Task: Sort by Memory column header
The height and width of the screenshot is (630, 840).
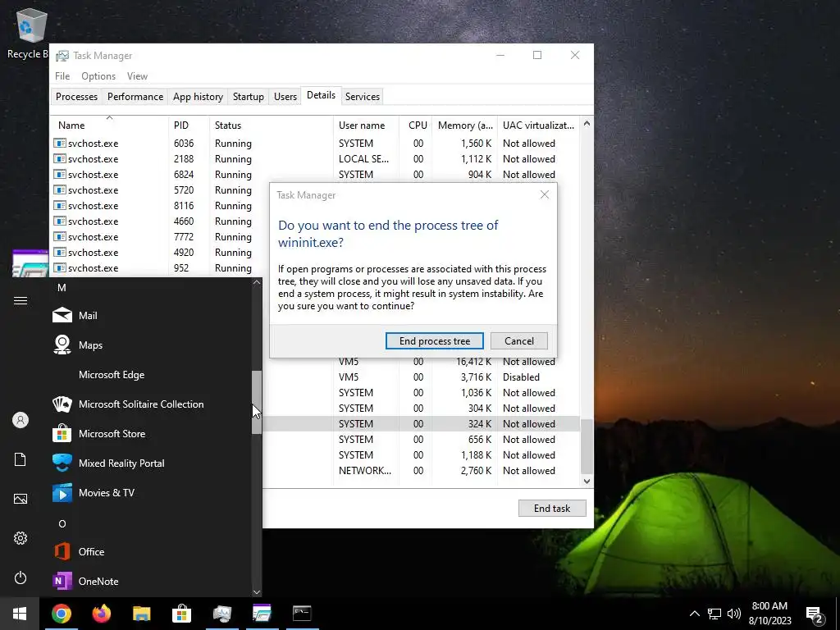Action: click(464, 126)
